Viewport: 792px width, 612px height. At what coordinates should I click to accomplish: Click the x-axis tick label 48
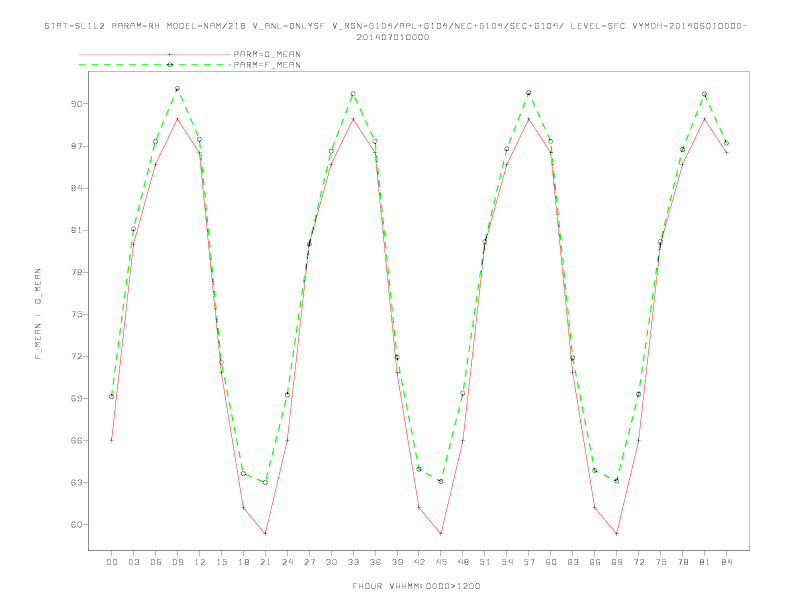coord(463,562)
